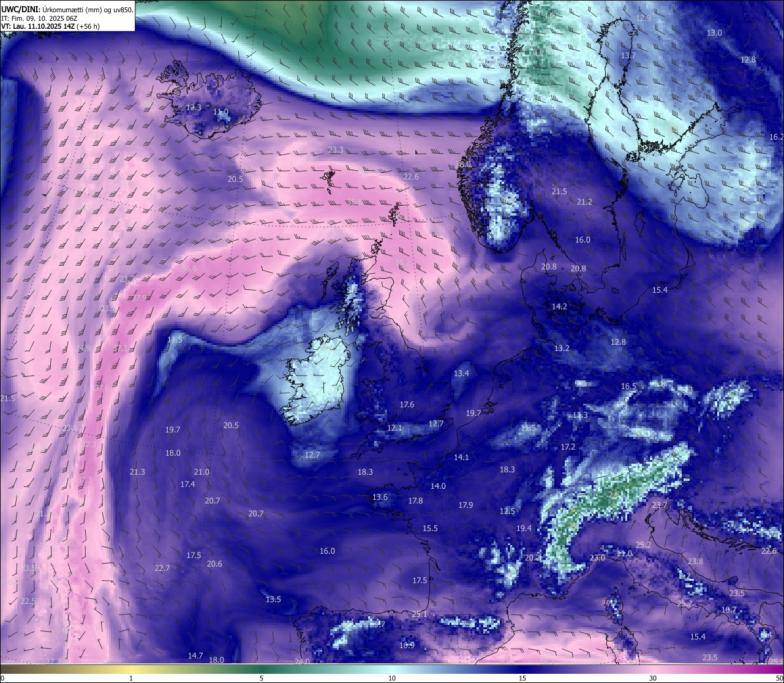Click the 23.3 value on the map
The height and width of the screenshot is (683, 784).
coord(336,149)
